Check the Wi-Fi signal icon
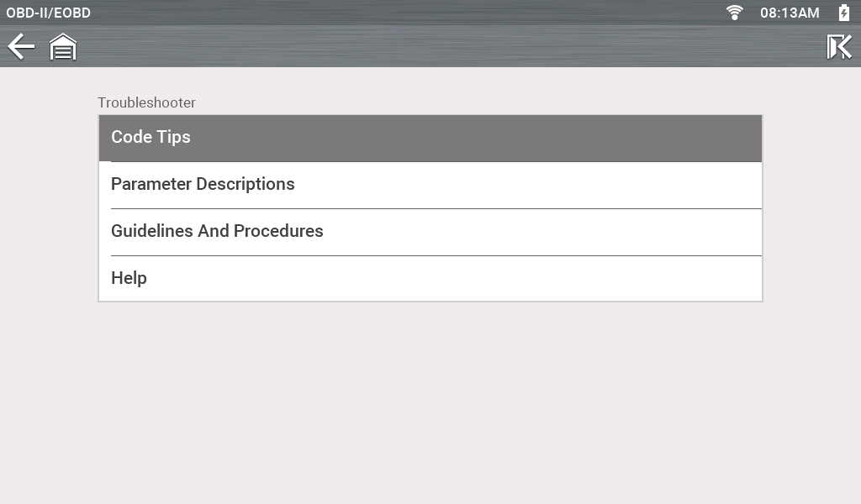The image size is (861, 504). [x=735, y=13]
